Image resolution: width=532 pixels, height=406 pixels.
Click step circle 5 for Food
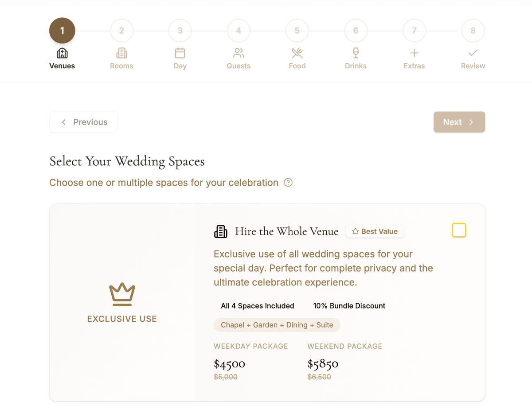click(297, 30)
